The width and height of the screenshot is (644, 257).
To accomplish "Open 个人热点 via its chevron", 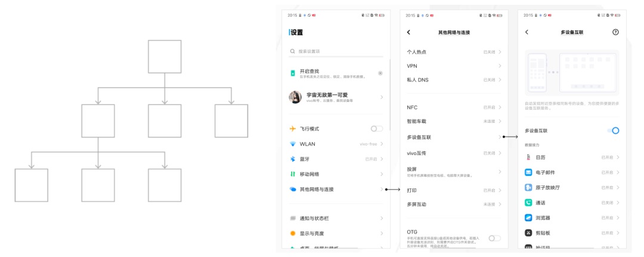I will (500, 52).
